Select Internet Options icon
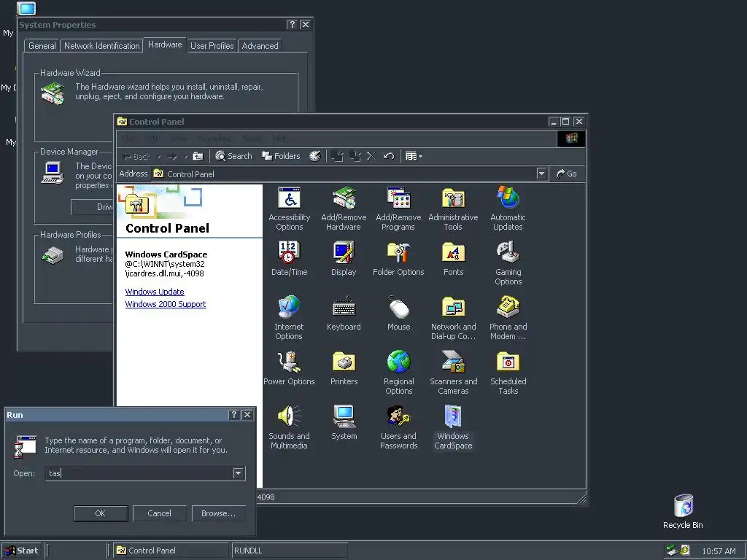The height and width of the screenshot is (560, 747). pos(289,318)
